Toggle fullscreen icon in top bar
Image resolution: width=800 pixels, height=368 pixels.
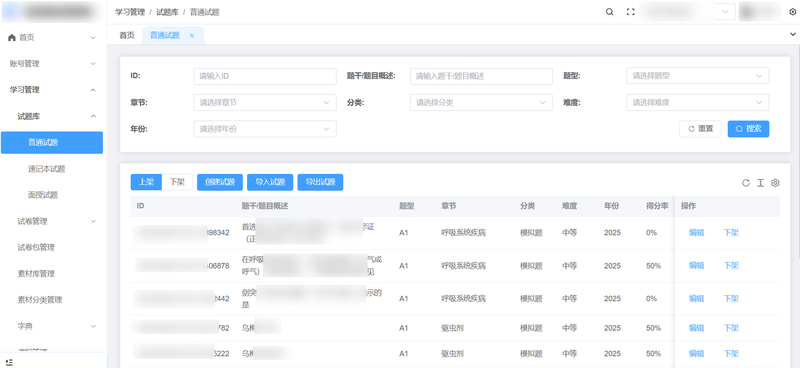[631, 12]
